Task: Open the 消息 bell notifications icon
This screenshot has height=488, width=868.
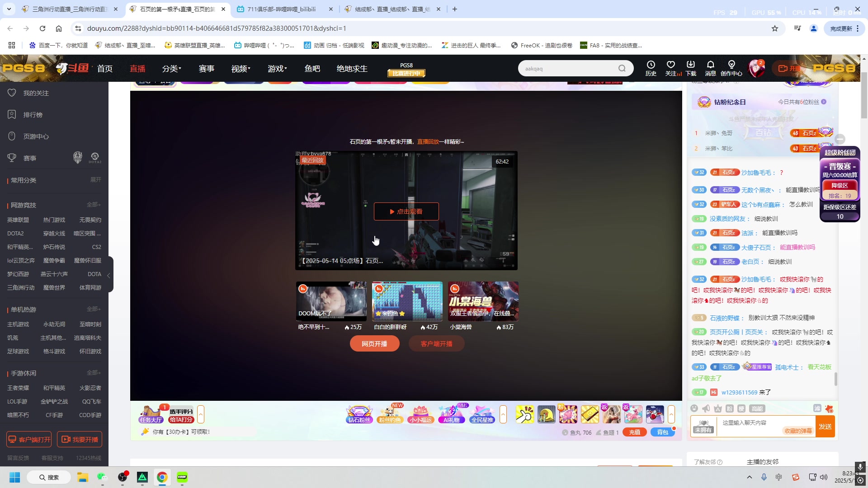Action: coord(711,68)
